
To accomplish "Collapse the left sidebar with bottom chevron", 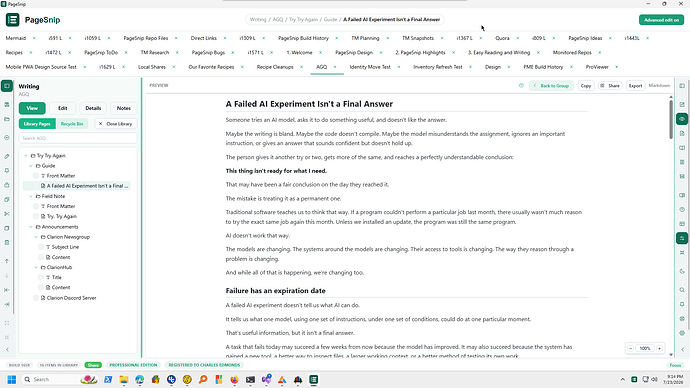I will click(7, 350).
